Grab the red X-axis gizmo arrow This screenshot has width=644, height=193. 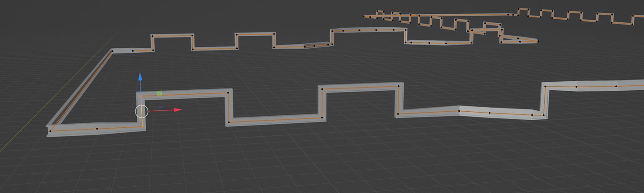point(177,109)
